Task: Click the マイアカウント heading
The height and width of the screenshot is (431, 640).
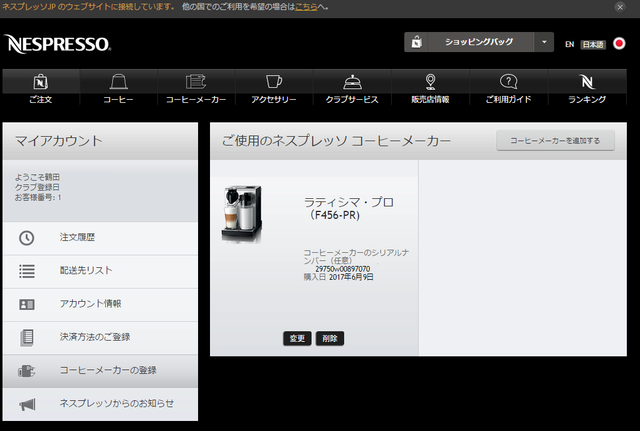Action: pos(58,141)
